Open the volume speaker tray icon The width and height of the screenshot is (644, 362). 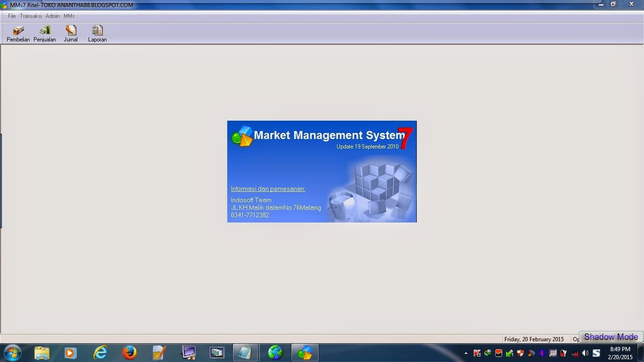pos(585,353)
